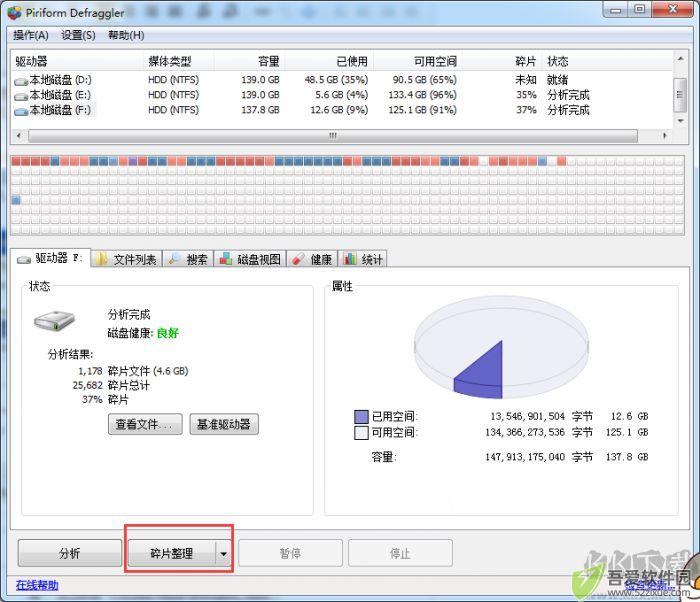Click the folder icon on 文件列表 tab
The height and width of the screenshot is (602, 700).
[102, 259]
